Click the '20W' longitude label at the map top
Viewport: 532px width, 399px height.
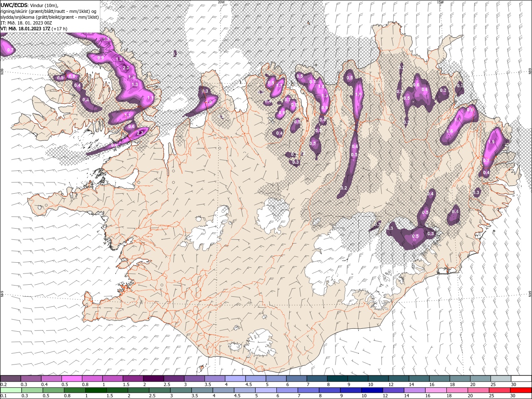tap(222, 2)
